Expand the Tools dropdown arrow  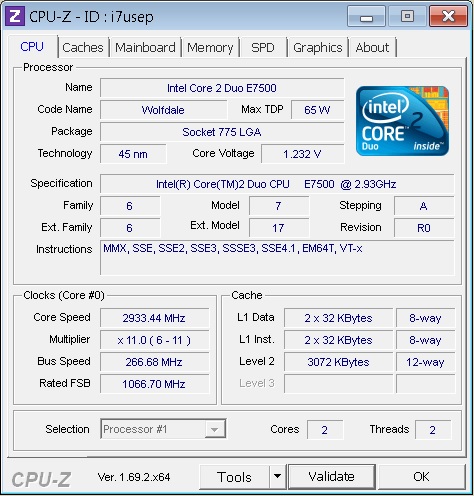[x=277, y=477]
